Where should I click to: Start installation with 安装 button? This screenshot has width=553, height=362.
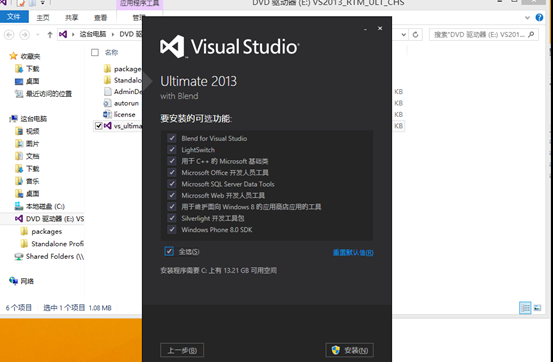coord(350,350)
